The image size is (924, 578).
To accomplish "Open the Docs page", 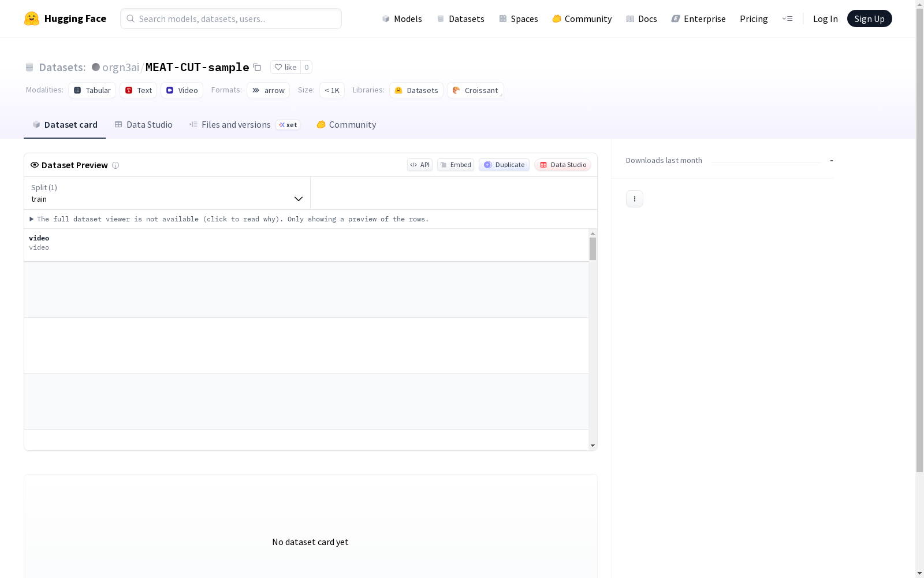I will (641, 18).
